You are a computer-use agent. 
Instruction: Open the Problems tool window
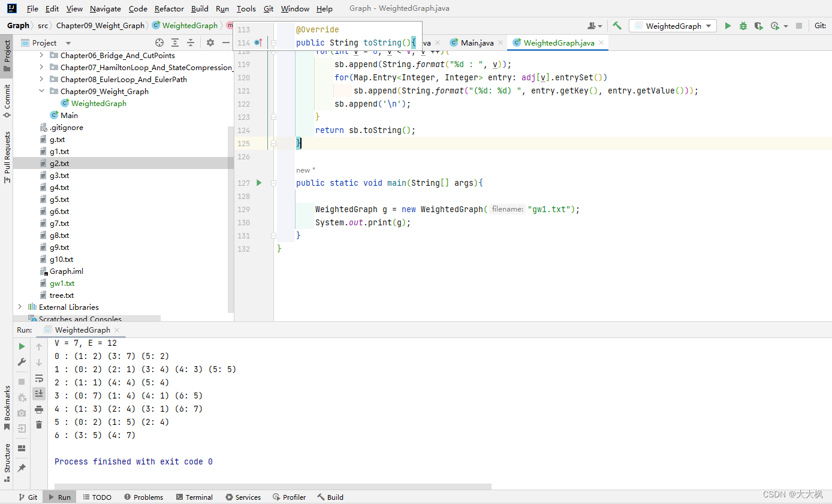pyautogui.click(x=143, y=497)
